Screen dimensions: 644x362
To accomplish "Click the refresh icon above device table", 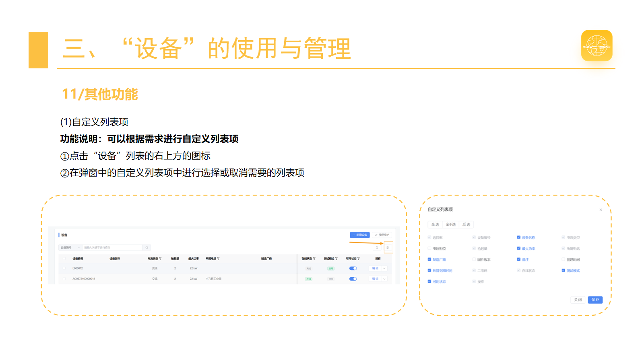I will coord(377,247).
